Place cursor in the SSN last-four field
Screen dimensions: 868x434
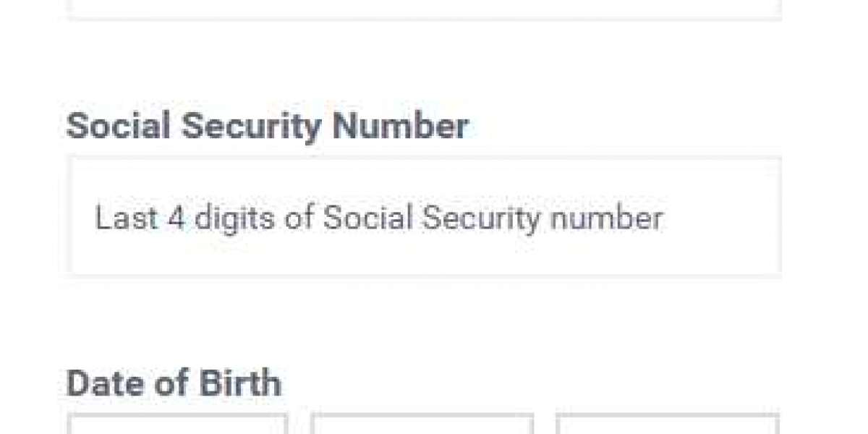pyautogui.click(x=424, y=217)
